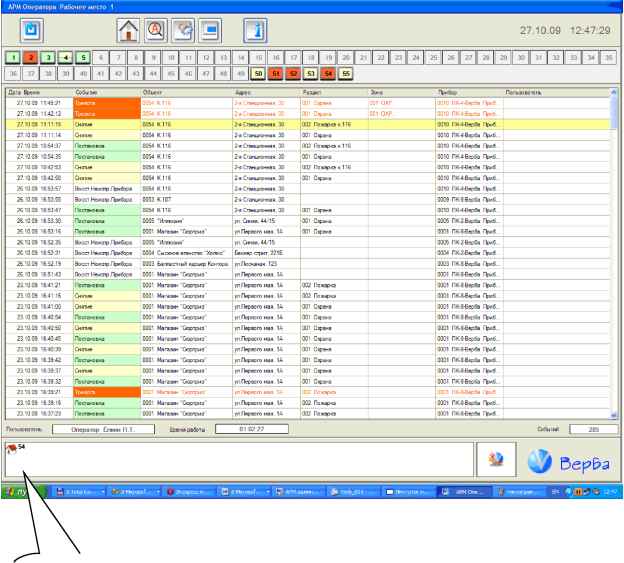
Task: Select yellow object indicator 55
Action: pos(346,74)
